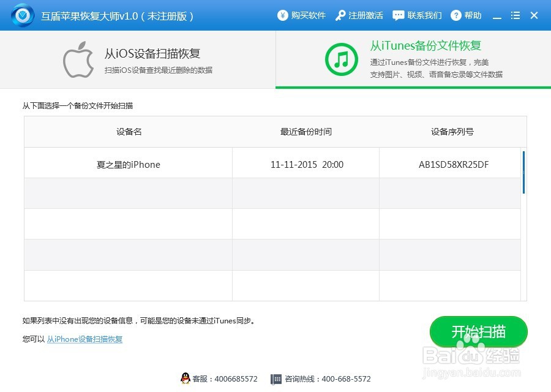Click the 咨询热线 400-668-5572 text
This screenshot has width=551, height=392.
(328, 379)
